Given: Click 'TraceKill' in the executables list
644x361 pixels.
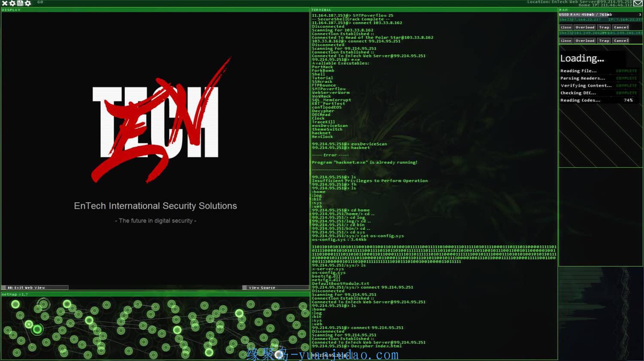Looking at the screenshot, I should pyautogui.click(x=323, y=122).
